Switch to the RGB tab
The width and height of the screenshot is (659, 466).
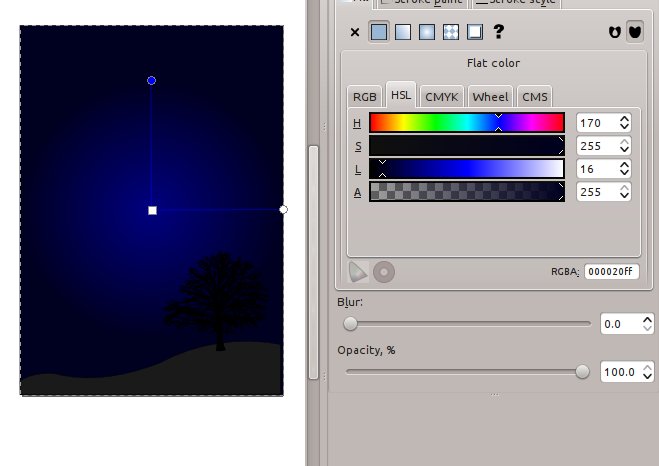coord(364,97)
